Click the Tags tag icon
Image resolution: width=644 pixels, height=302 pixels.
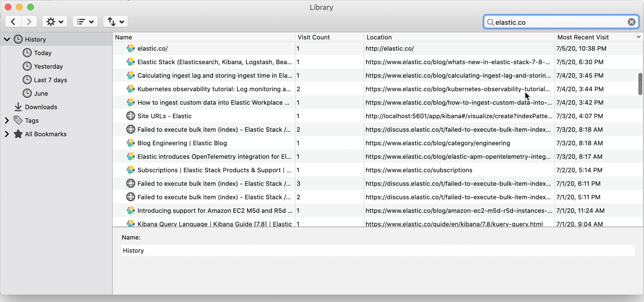click(18, 120)
